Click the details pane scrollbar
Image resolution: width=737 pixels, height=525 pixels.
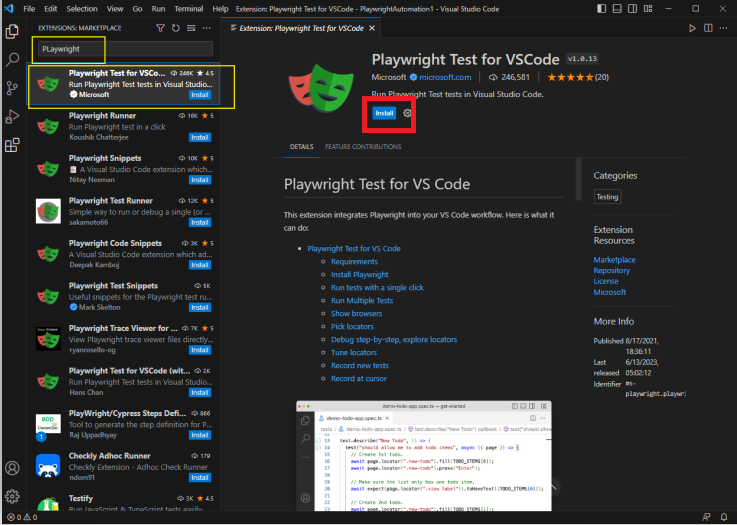pyautogui.click(x=579, y=179)
